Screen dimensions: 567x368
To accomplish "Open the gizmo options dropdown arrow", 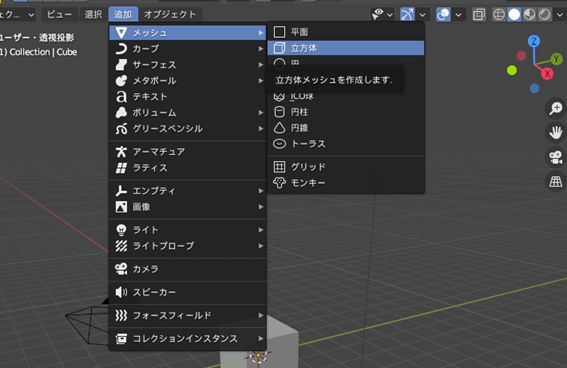I will coord(422,15).
